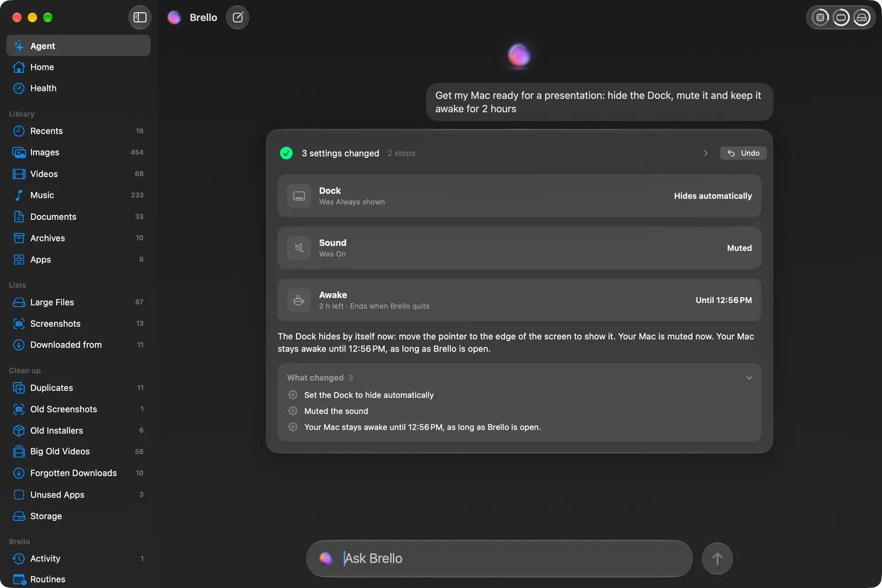Expand steps chevron next to Undo
Image resolution: width=882 pixels, height=588 pixels.
tap(706, 153)
